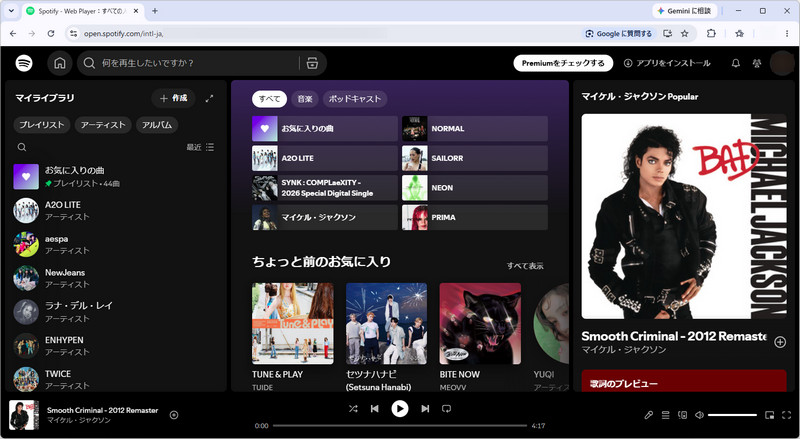Open ラナ・デル・レイ in library
This screenshot has height=439, width=800.
tap(115, 312)
